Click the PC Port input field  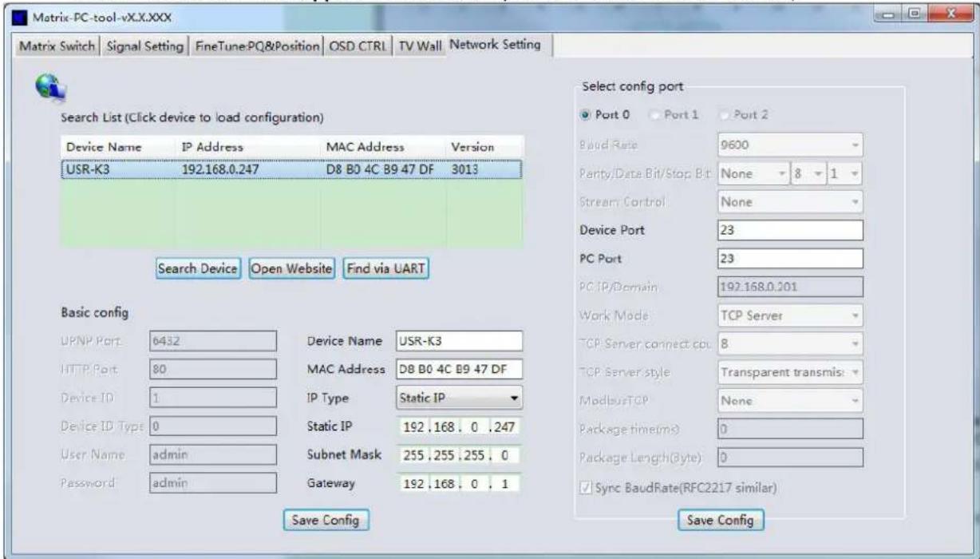(790, 259)
